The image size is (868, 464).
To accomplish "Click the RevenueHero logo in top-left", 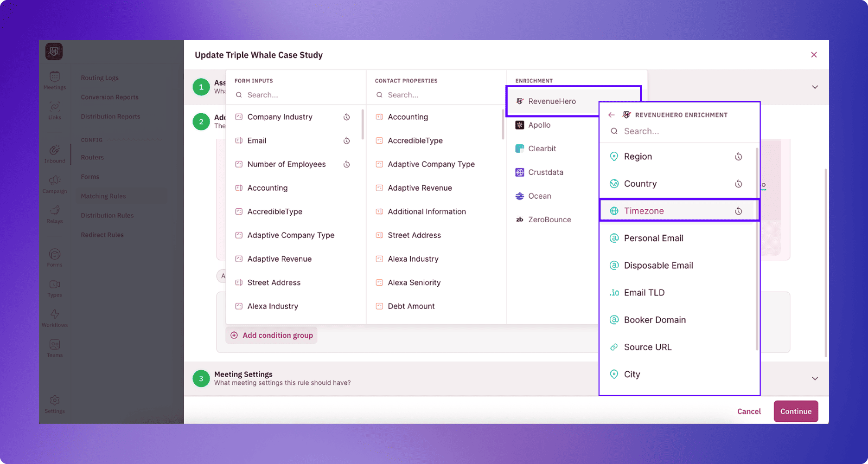I will click(54, 52).
